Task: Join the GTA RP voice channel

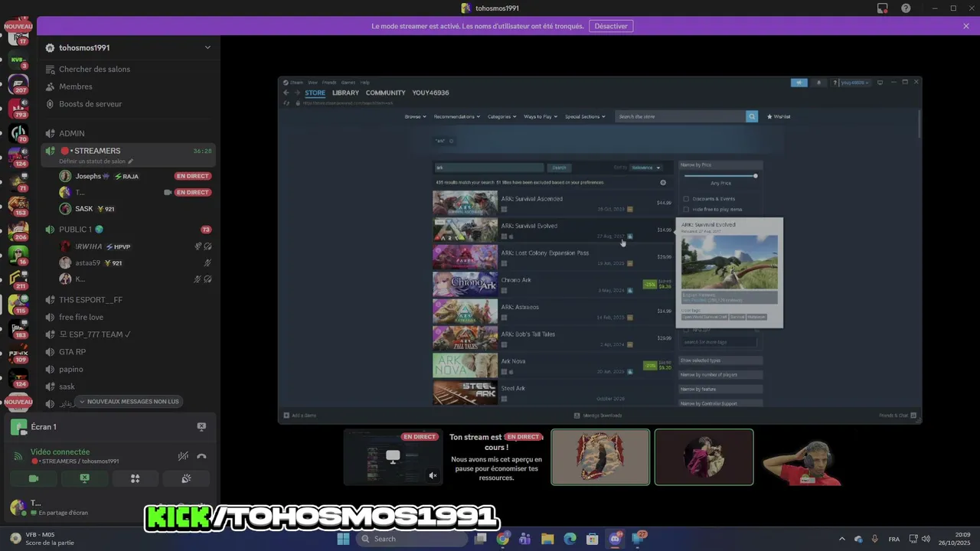Action: [72, 352]
